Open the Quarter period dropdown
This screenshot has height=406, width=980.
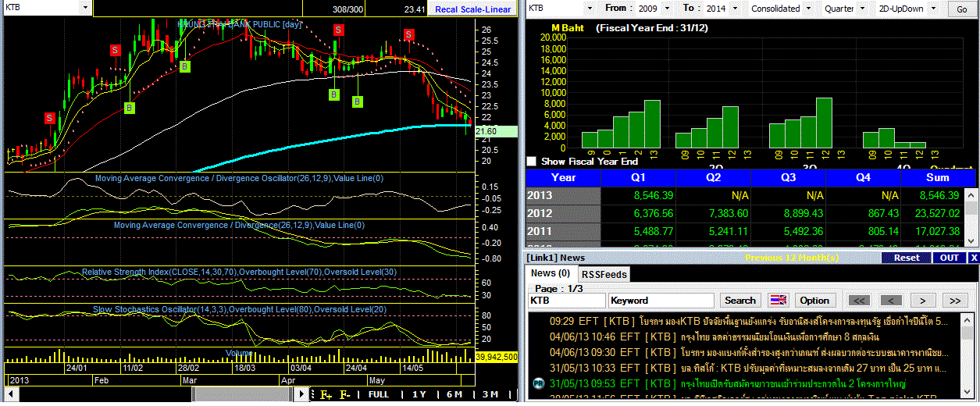(861, 8)
